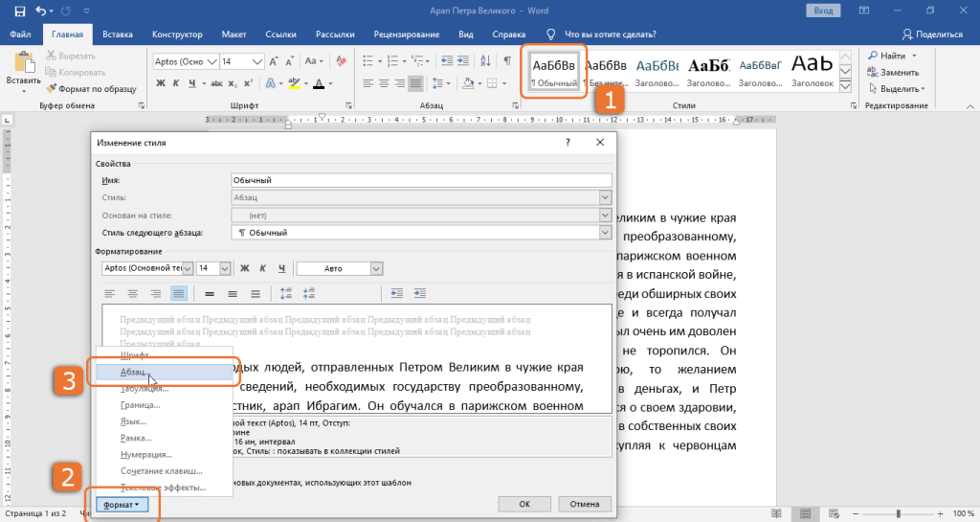This screenshot has width=980, height=522.
Task: Click the zoom slider in status bar
Action: 899,514
